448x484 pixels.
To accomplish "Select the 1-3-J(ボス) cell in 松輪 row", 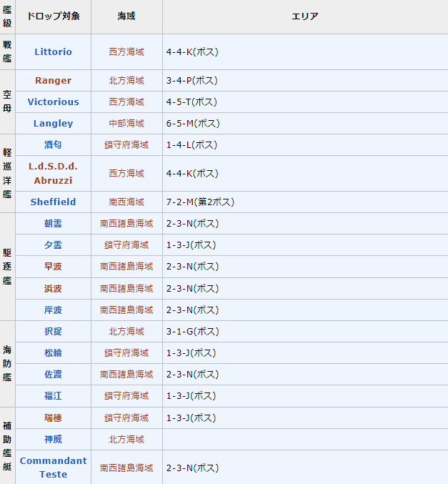I will pyautogui.click(x=305, y=353).
